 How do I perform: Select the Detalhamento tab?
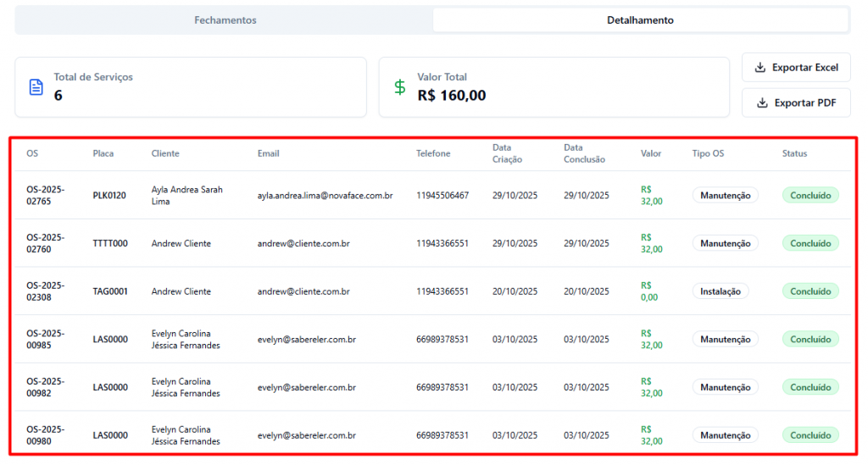(x=640, y=20)
